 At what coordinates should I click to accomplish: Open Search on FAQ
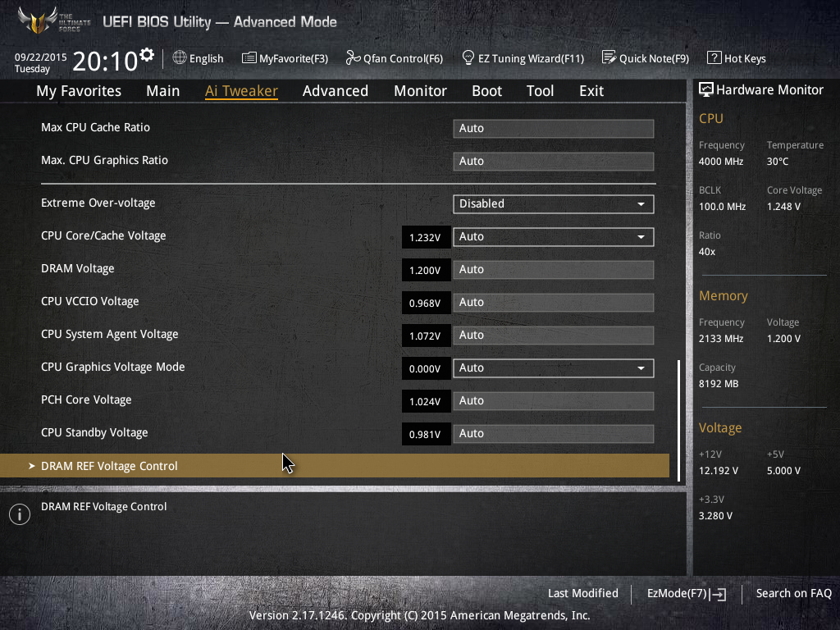point(793,593)
